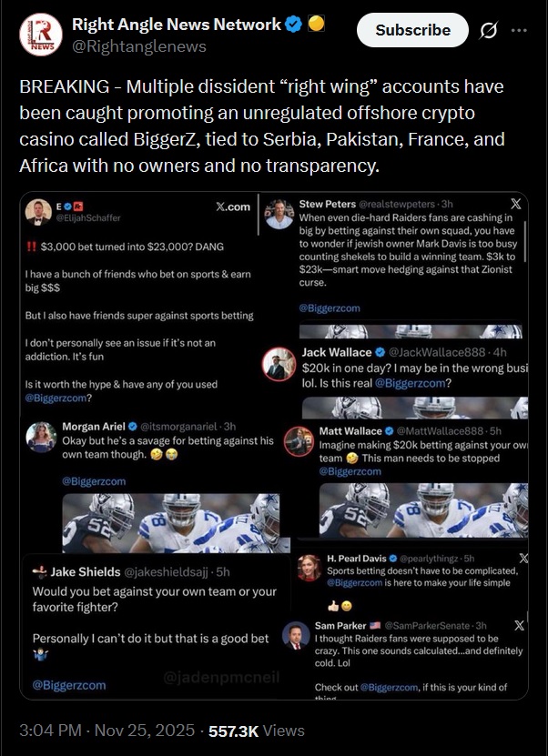The image size is (548, 756).
Task: Open the three-dot more options menu
Action: pos(519,30)
